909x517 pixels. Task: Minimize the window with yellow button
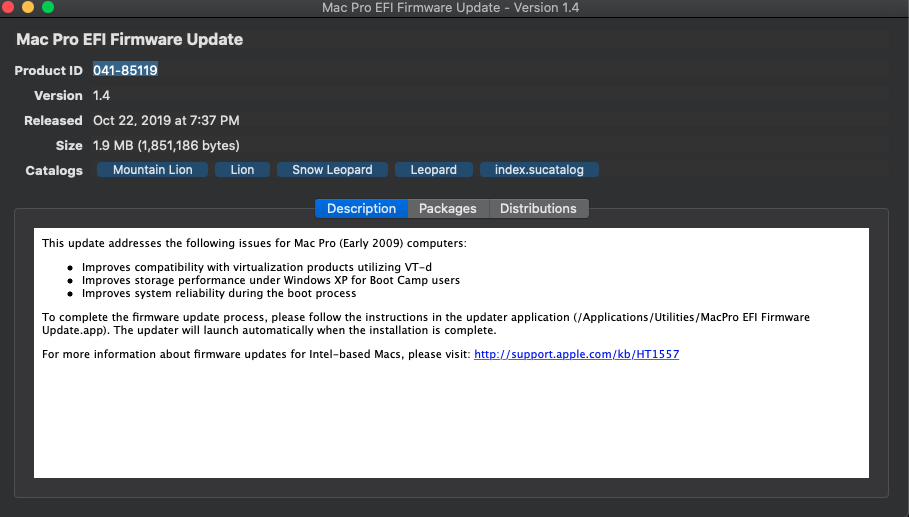pyautogui.click(x=27, y=7)
